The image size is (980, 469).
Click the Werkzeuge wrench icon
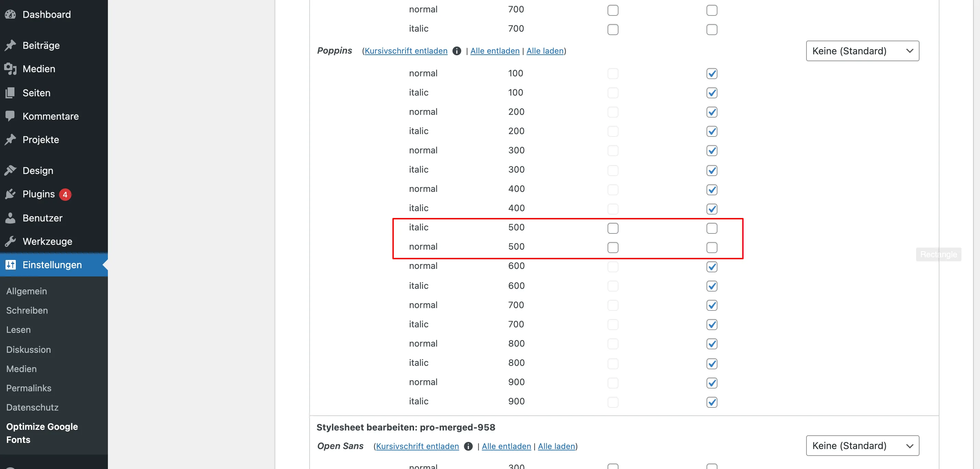(10, 241)
